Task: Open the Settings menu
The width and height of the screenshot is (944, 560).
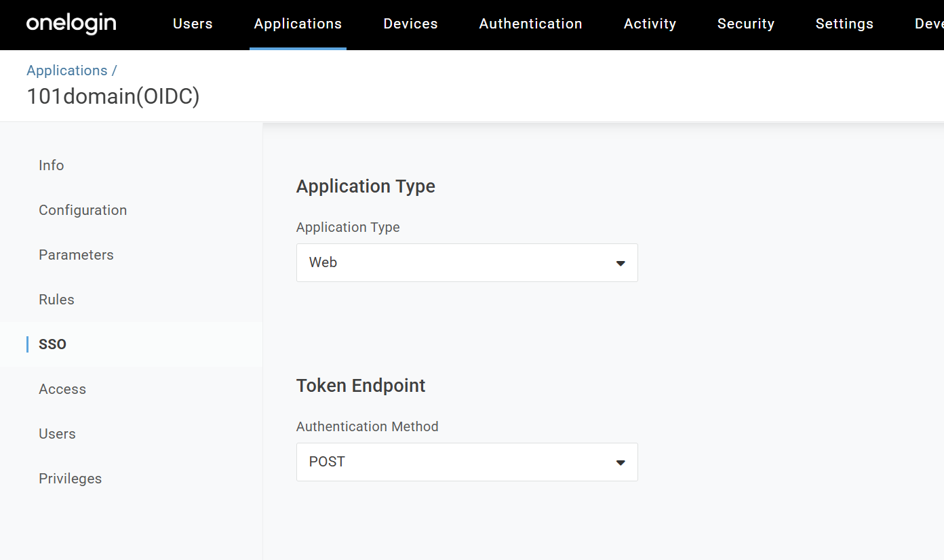Action: [x=844, y=24]
